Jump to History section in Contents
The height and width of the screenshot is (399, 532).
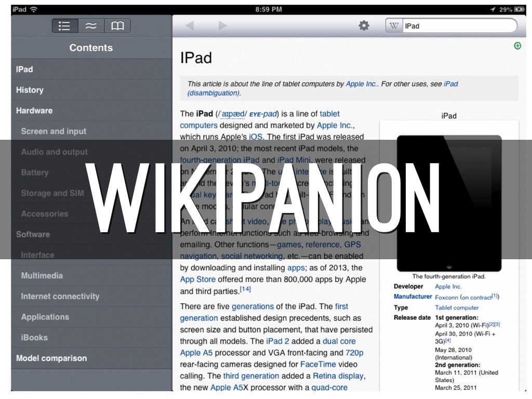tap(30, 90)
